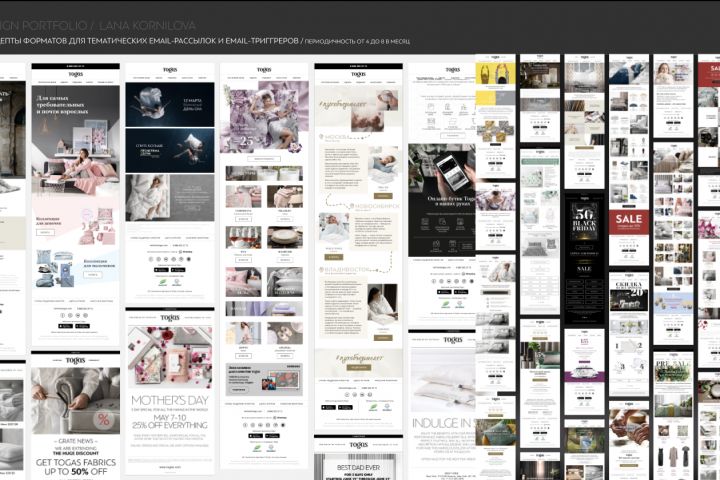
Task: Select the pink gift flowers photo above Mother's Day
Action: pos(170,357)
